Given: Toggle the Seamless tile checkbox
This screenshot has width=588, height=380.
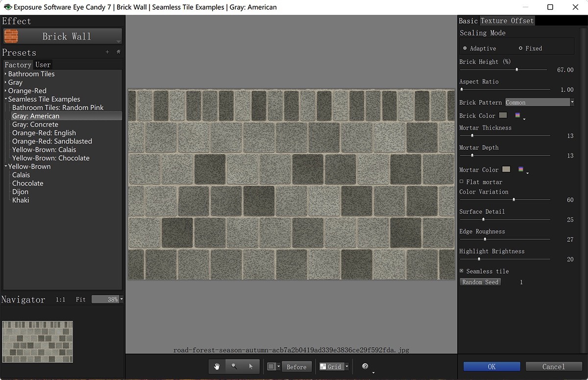Looking at the screenshot, I should pos(462,271).
